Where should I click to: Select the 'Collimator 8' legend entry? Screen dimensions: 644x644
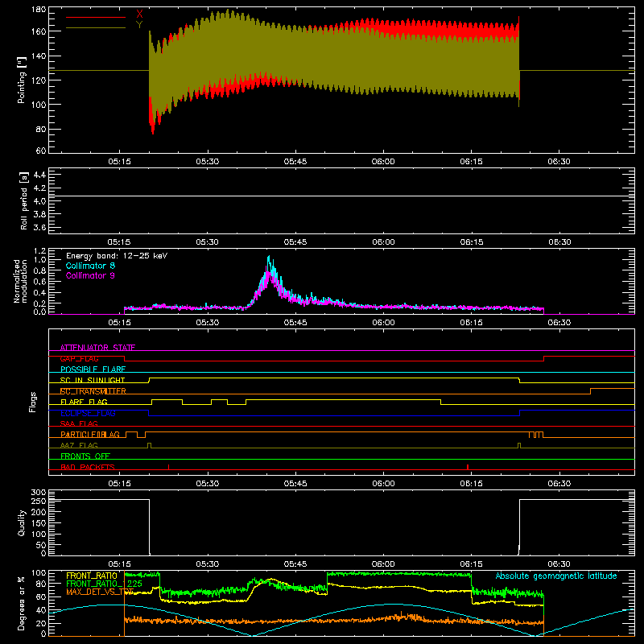pyautogui.click(x=90, y=266)
